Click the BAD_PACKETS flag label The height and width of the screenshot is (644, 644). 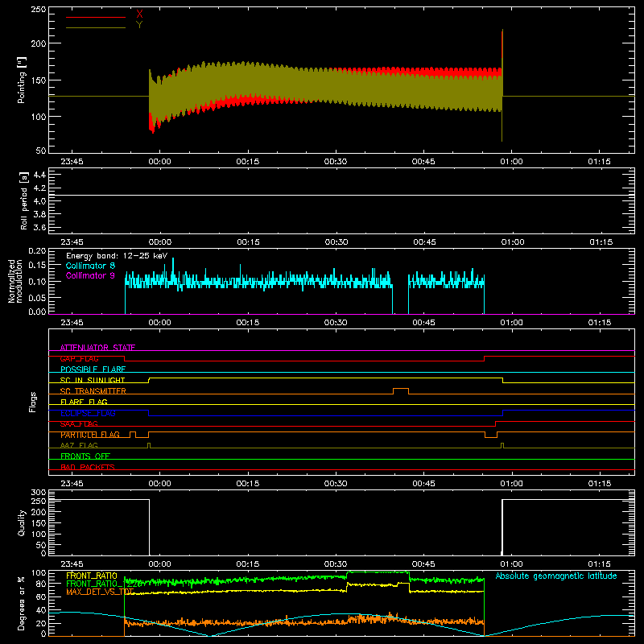tap(88, 467)
